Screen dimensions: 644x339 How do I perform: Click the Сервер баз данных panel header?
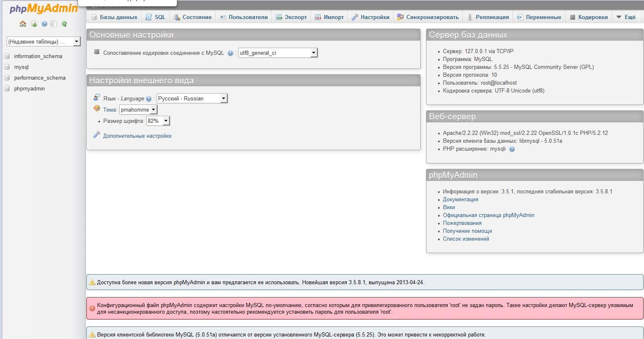[535, 35]
